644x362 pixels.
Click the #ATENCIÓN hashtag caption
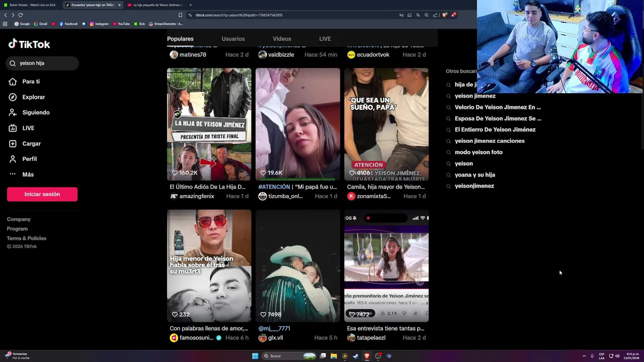[x=274, y=187]
